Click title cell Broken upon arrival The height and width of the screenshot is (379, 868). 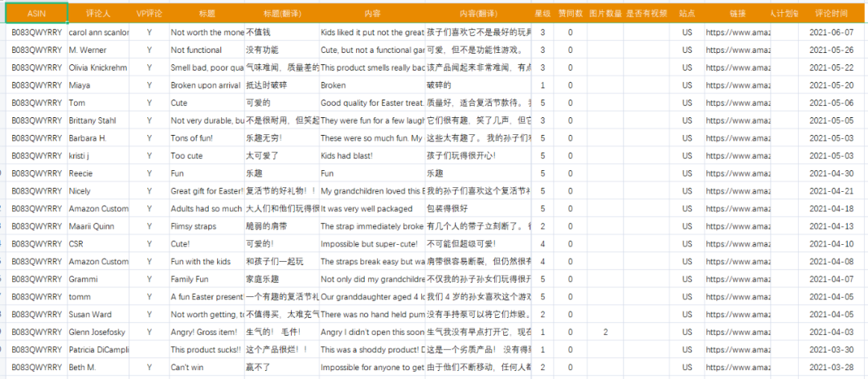207,85
